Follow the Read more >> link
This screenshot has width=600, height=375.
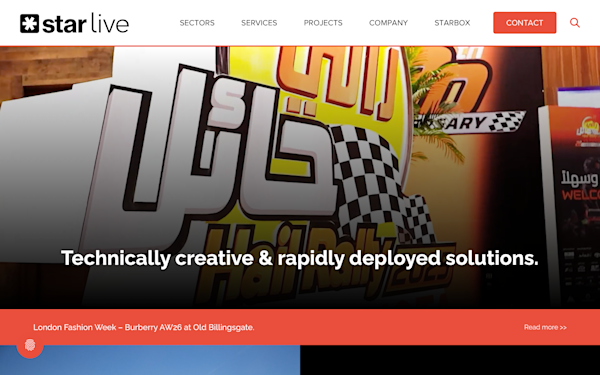coord(545,327)
